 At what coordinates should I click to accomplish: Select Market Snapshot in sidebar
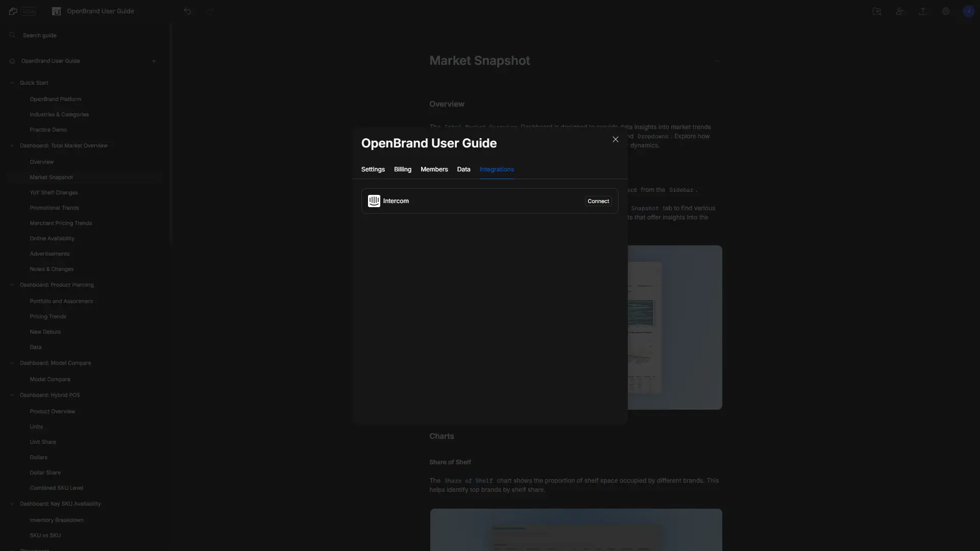(x=51, y=177)
